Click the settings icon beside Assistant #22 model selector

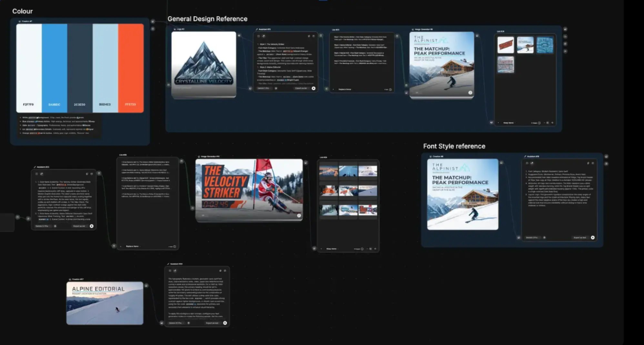point(55,226)
